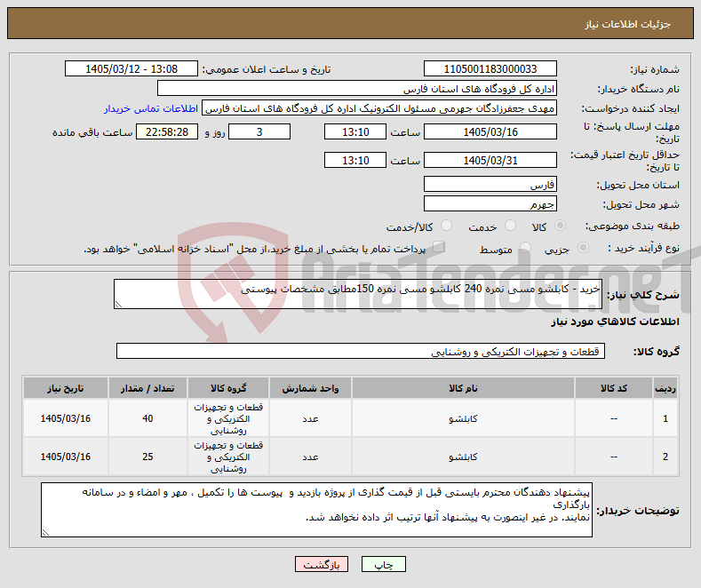Select the متوسط purchase type radio
Viewport: 701px width, 588px height.
point(525,248)
